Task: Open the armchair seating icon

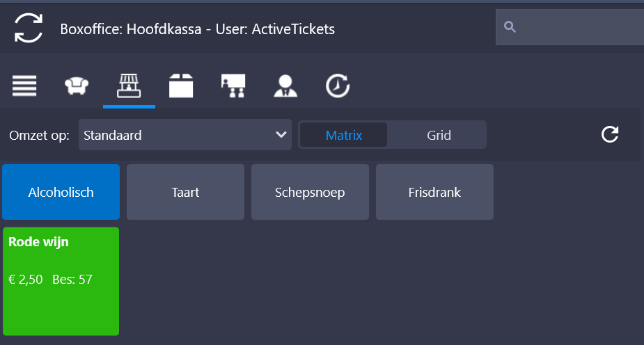Action: pyautogui.click(x=77, y=86)
